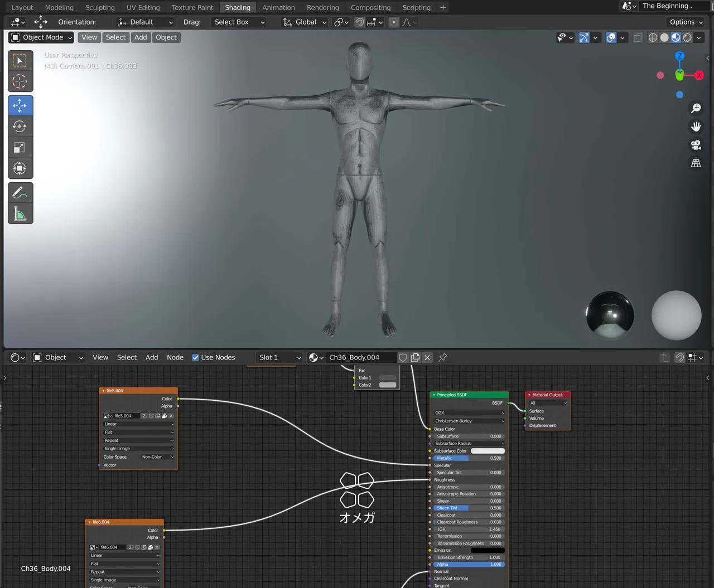This screenshot has width=714, height=588.
Task: Select the Select Box tool icon in toolbar
Action: [x=20, y=60]
